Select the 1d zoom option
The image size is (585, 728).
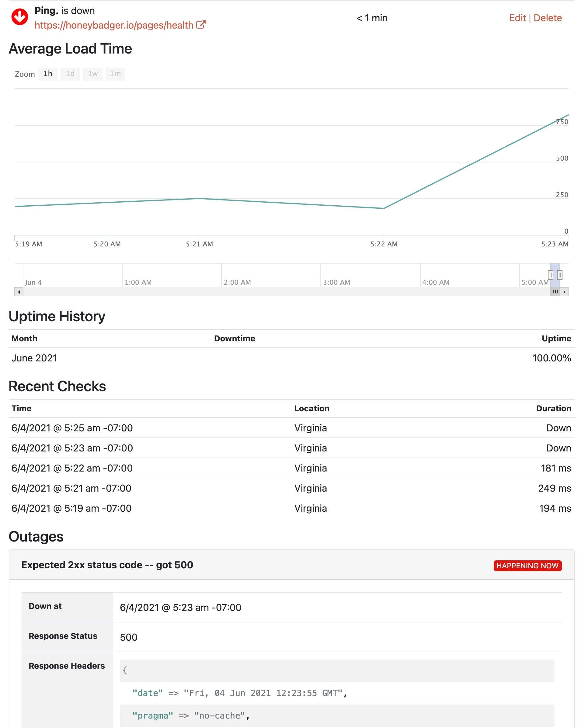pyautogui.click(x=70, y=74)
